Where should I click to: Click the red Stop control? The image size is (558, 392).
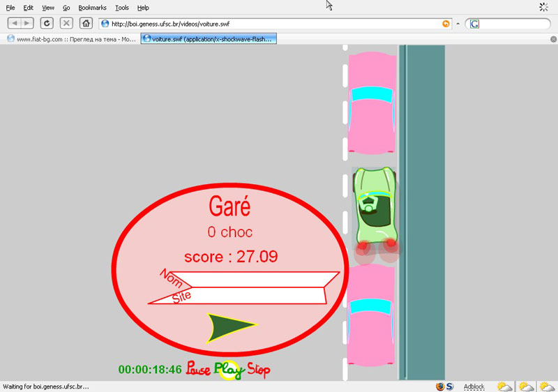[258, 370]
